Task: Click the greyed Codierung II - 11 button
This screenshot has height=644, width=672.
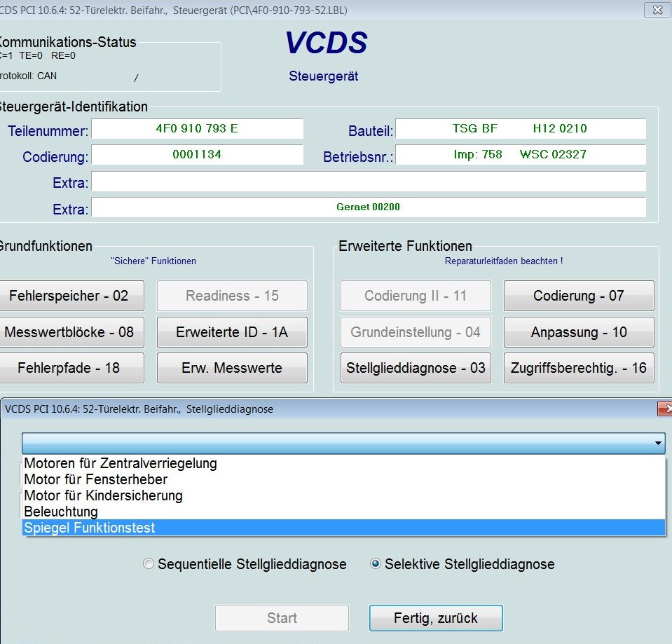Action: coord(416,296)
